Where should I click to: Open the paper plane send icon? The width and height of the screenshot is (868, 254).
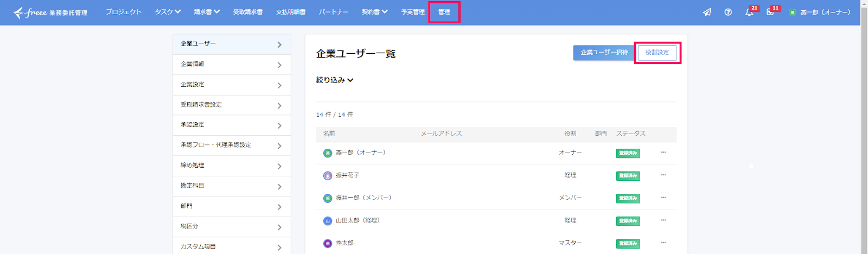point(707,12)
